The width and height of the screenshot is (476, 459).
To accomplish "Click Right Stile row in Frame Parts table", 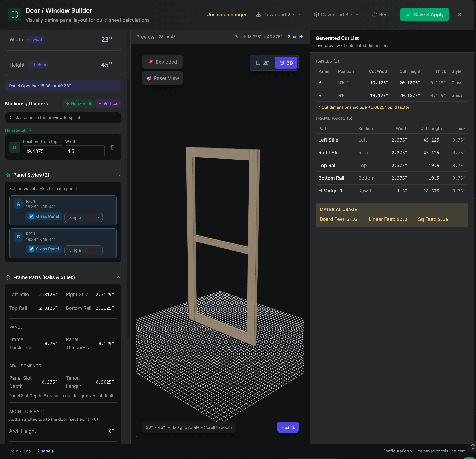I will pos(392,153).
